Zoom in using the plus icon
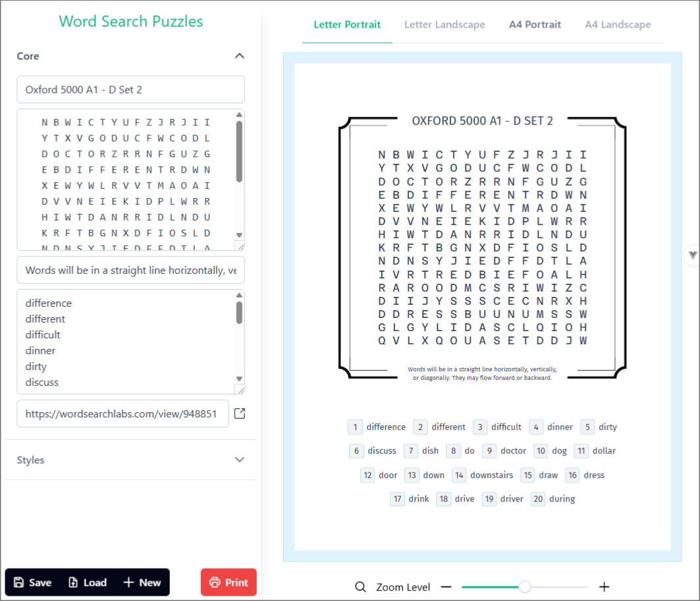700x601 pixels. (604, 587)
